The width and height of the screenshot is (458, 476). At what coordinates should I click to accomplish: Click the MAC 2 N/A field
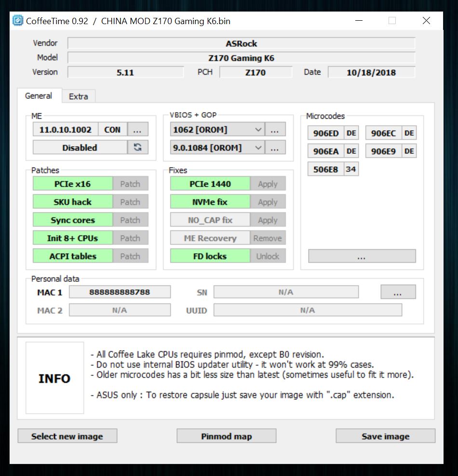[120, 310]
